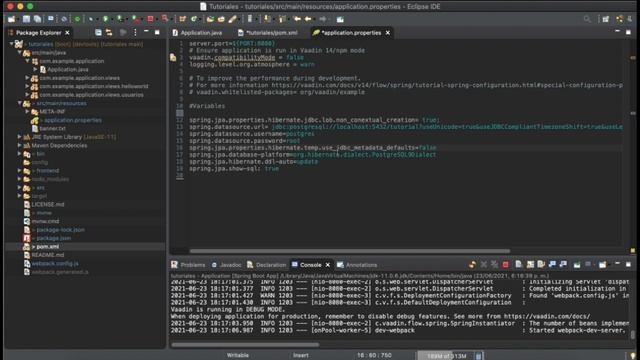Open Package Explorer view menu dots

click(x=135, y=33)
